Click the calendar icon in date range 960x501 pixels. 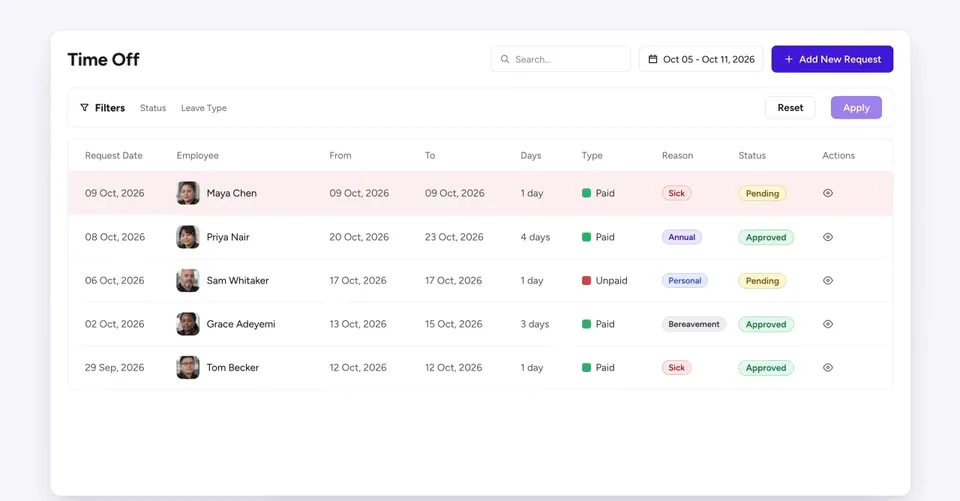coord(653,59)
